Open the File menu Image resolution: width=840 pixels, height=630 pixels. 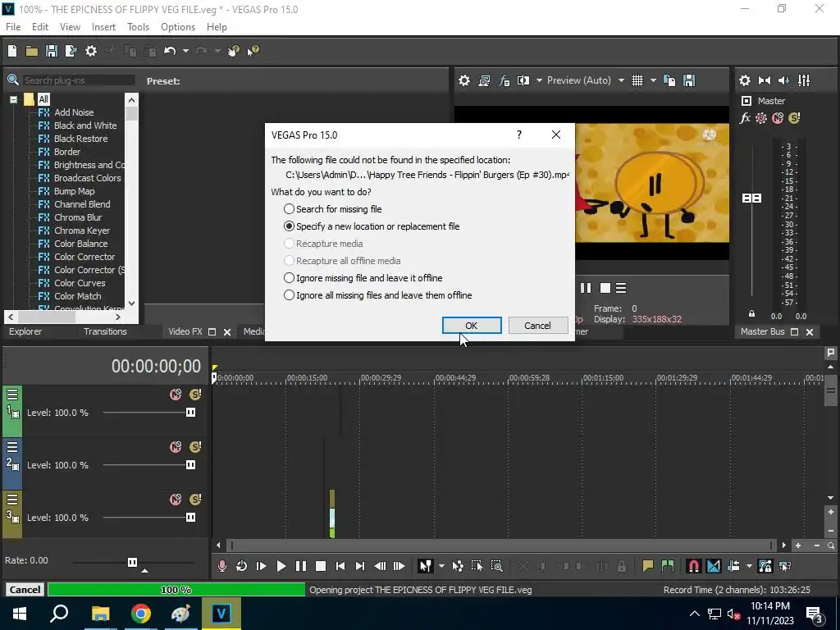tap(13, 27)
